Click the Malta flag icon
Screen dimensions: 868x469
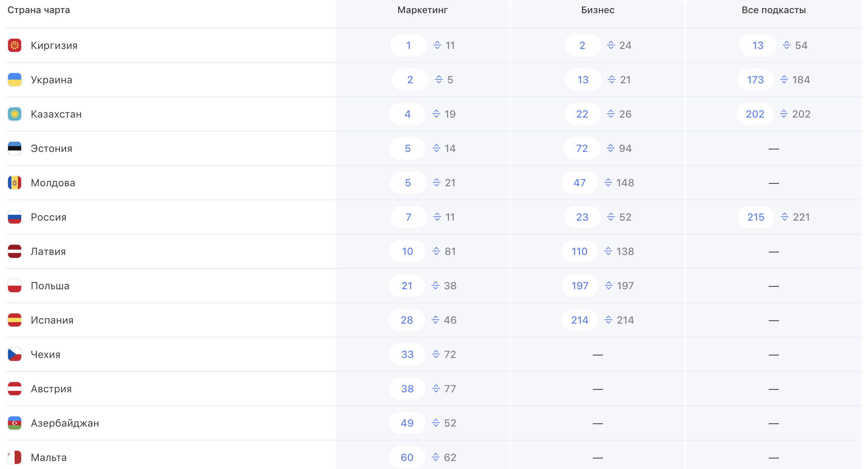15,457
